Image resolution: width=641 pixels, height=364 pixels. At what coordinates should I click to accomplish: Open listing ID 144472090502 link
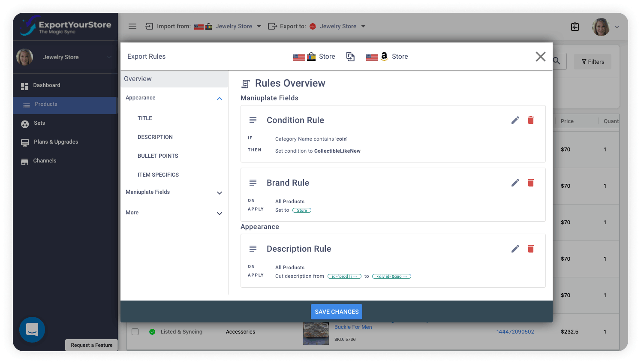coord(515,332)
